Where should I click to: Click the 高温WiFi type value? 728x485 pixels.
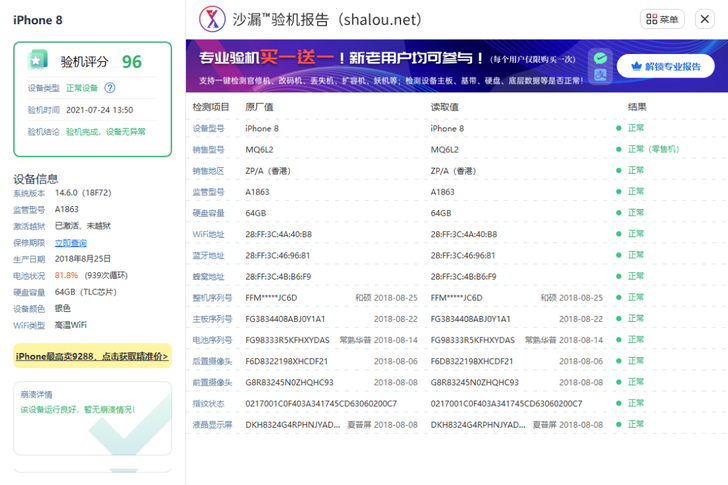(71, 325)
